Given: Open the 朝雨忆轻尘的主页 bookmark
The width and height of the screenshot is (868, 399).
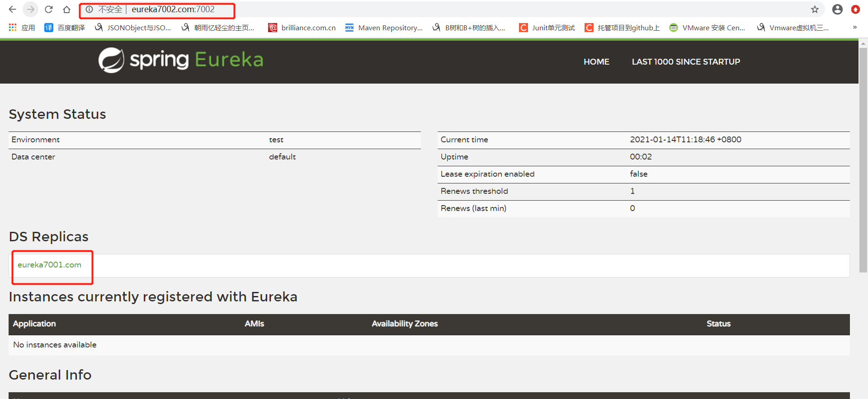Looking at the screenshot, I should tap(218, 28).
